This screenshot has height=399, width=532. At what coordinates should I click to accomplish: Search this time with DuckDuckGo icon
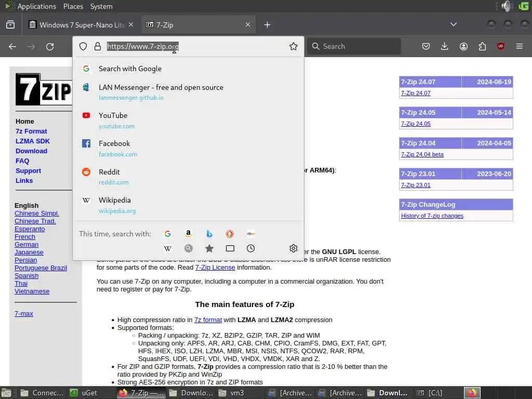pos(230,234)
